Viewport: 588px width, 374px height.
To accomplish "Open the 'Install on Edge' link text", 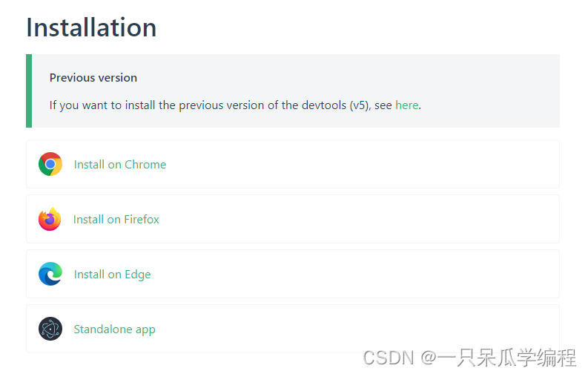I will (x=112, y=275).
